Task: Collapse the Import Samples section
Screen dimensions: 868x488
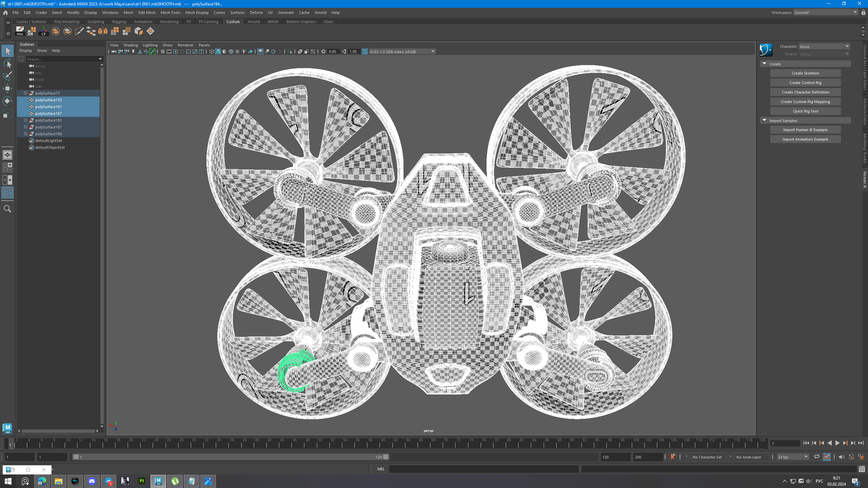Action: 765,120
